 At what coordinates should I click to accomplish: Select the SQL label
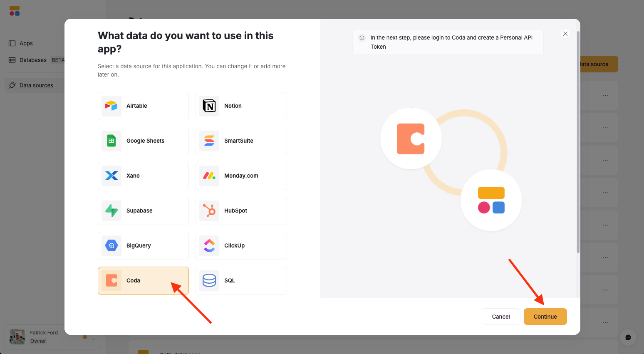click(230, 280)
